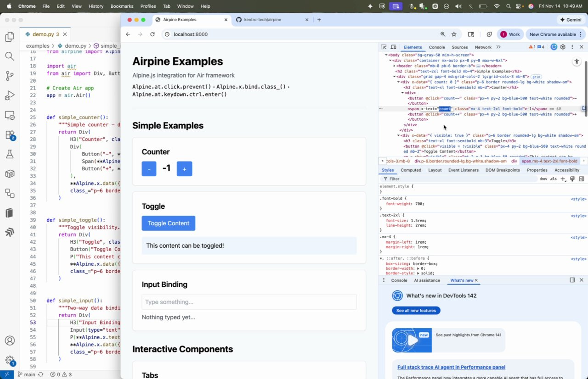Open the Work profile chip

[510, 34]
